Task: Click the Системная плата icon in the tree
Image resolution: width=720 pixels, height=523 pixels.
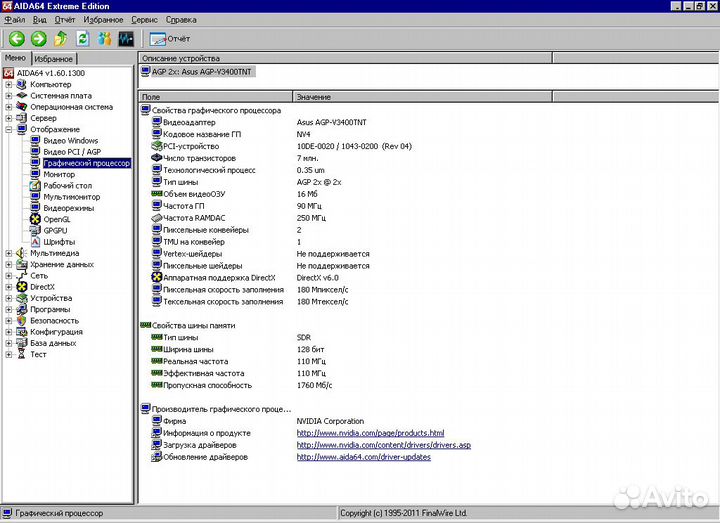Action: 22,96
